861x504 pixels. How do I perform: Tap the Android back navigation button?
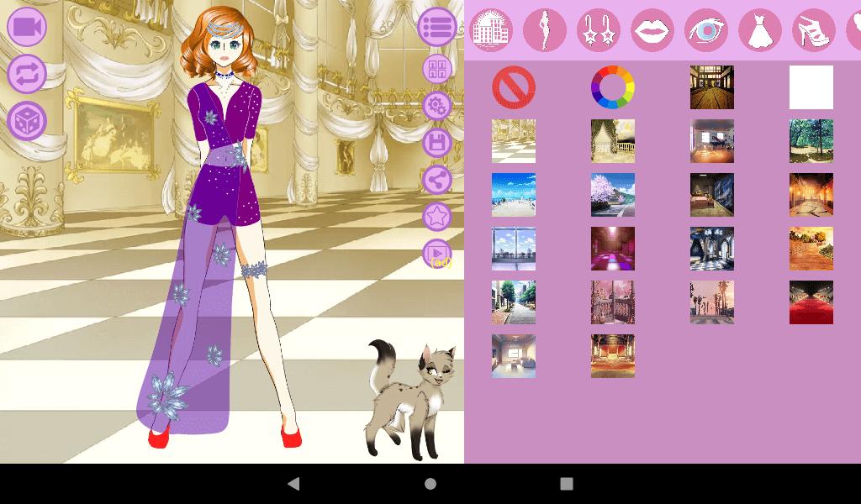pos(293,483)
